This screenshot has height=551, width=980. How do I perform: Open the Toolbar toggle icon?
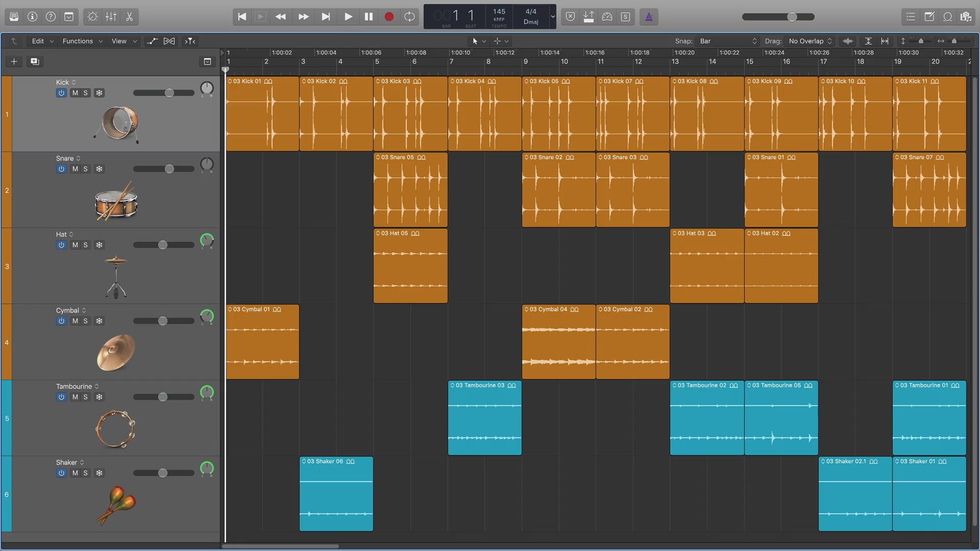click(69, 17)
